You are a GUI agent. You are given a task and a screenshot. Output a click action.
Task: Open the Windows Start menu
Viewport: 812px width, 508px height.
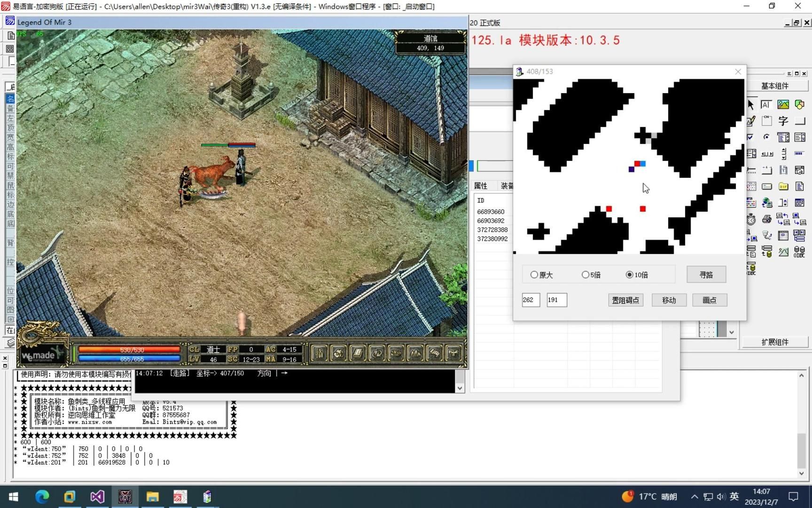click(x=14, y=497)
